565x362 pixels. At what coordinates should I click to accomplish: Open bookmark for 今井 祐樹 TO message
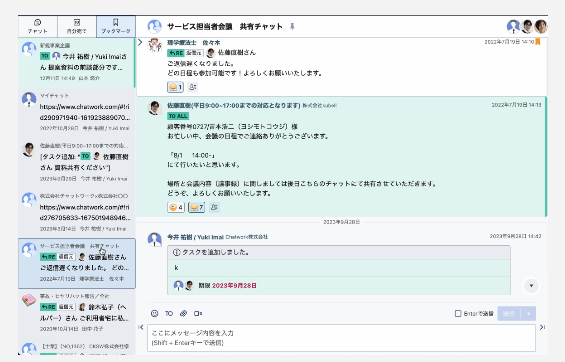(77, 62)
